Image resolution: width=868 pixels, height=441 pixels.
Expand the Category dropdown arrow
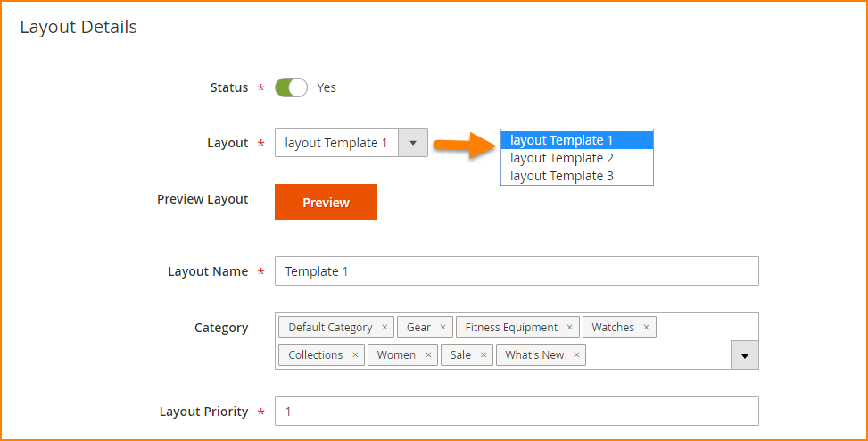coord(744,355)
